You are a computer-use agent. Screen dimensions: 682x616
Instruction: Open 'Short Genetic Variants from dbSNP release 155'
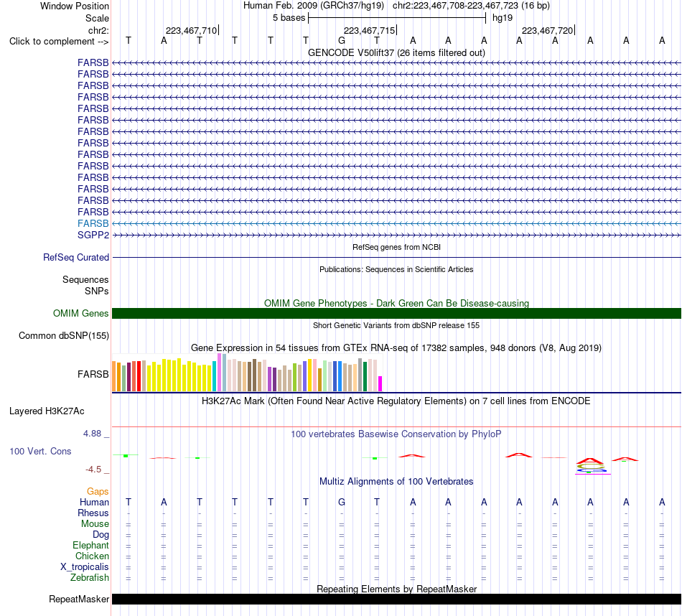pos(396,325)
